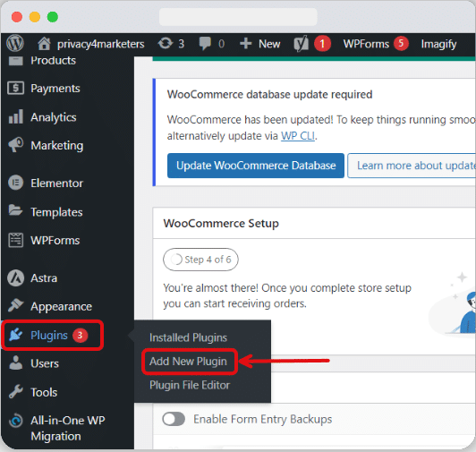Open the Products menu label
The width and height of the screenshot is (476, 452).
[53, 61]
